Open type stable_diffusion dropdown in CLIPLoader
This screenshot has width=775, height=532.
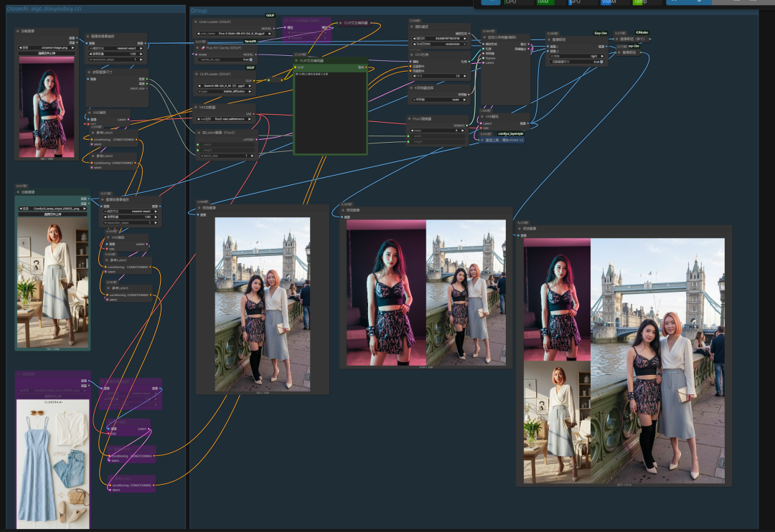[x=225, y=91]
